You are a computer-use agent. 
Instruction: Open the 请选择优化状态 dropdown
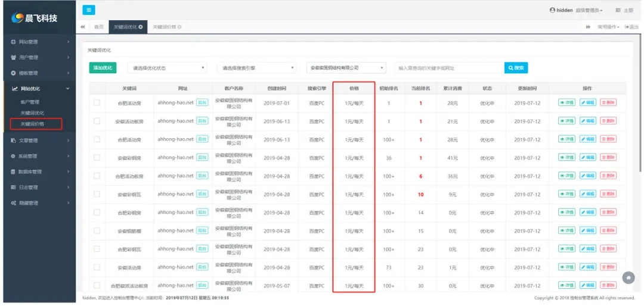click(x=167, y=68)
